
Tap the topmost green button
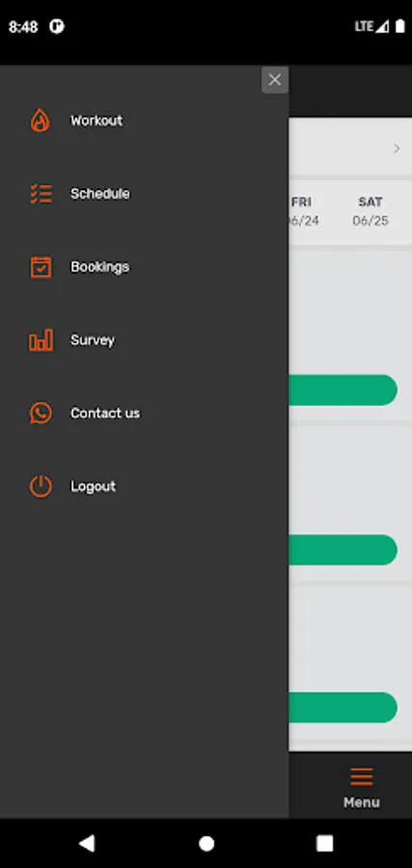coord(343,391)
